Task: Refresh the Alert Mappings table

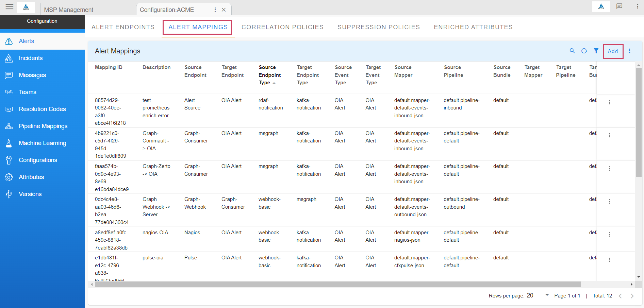Action: pyautogui.click(x=584, y=51)
